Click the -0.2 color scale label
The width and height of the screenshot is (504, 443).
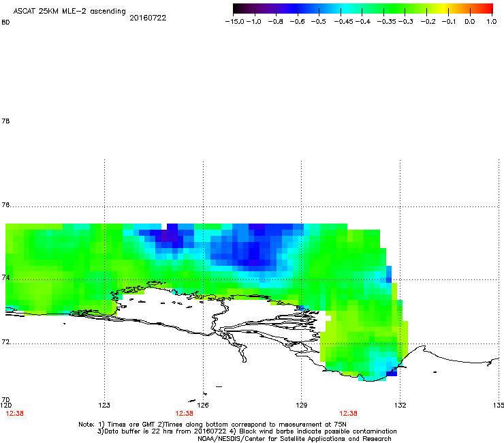[x=428, y=22]
